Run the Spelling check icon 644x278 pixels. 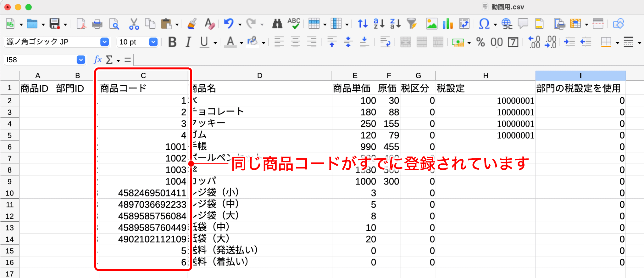click(294, 24)
